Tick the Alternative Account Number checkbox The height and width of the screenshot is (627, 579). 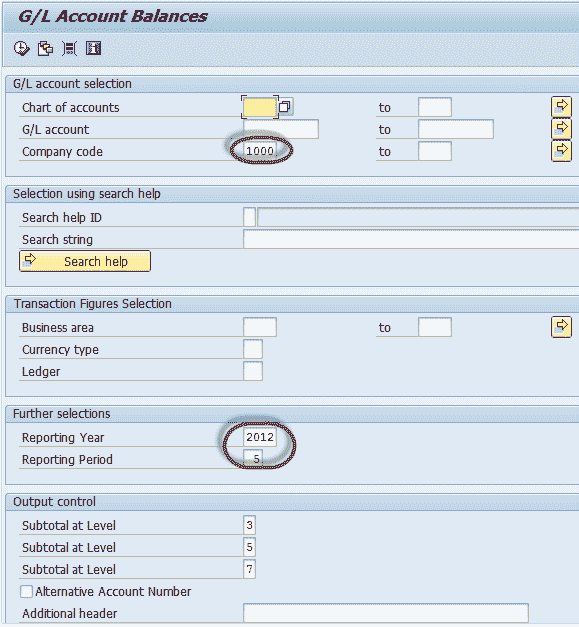(x=26, y=591)
